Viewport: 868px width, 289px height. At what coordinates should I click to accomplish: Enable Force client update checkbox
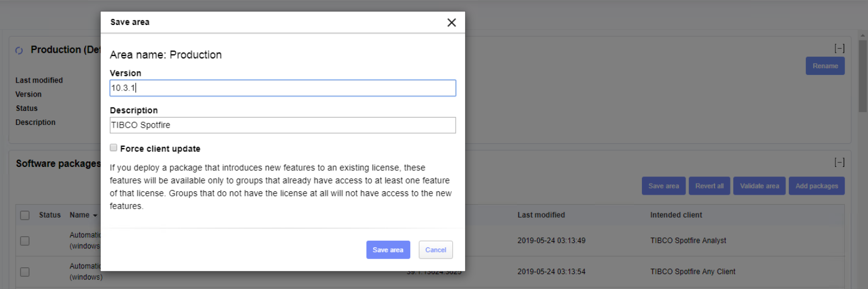click(114, 148)
